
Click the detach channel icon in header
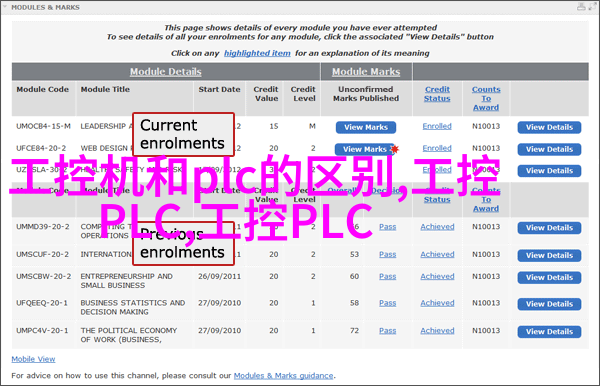(581, 7)
